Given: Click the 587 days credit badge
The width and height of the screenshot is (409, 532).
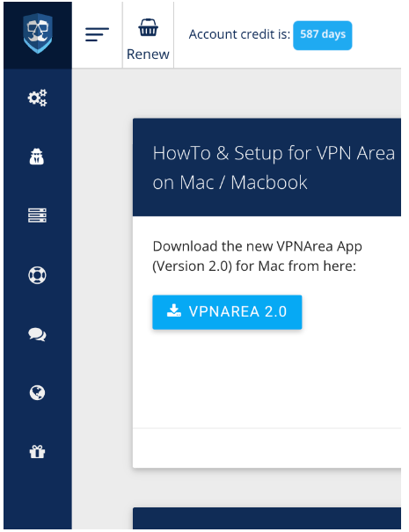Looking at the screenshot, I should click(x=323, y=35).
